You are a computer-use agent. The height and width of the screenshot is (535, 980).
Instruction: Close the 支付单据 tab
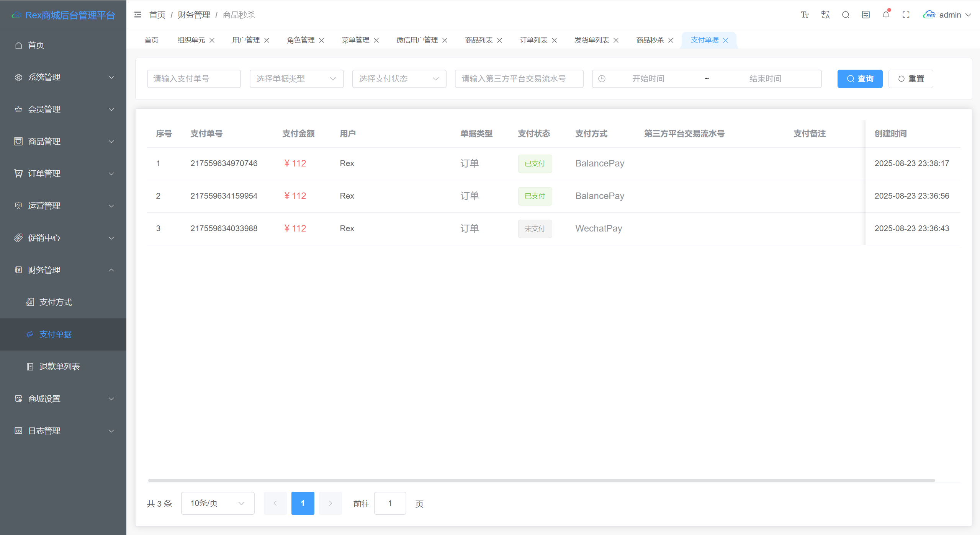tap(725, 40)
